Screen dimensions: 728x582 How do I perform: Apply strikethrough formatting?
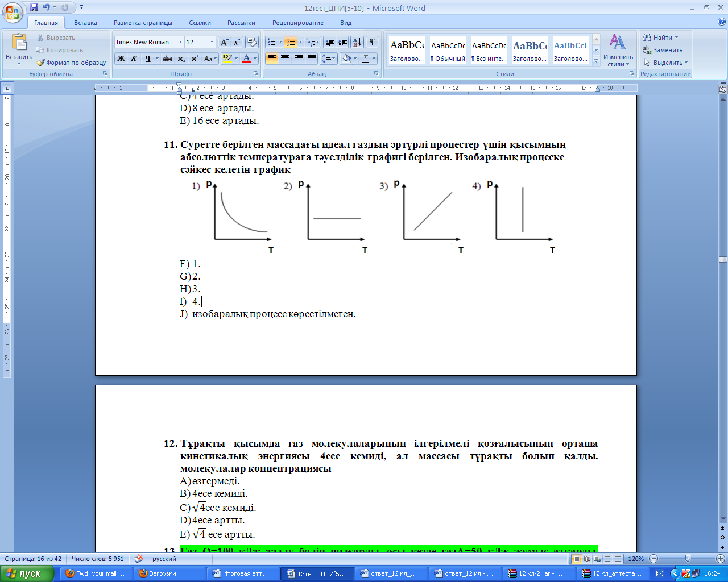[x=168, y=58]
